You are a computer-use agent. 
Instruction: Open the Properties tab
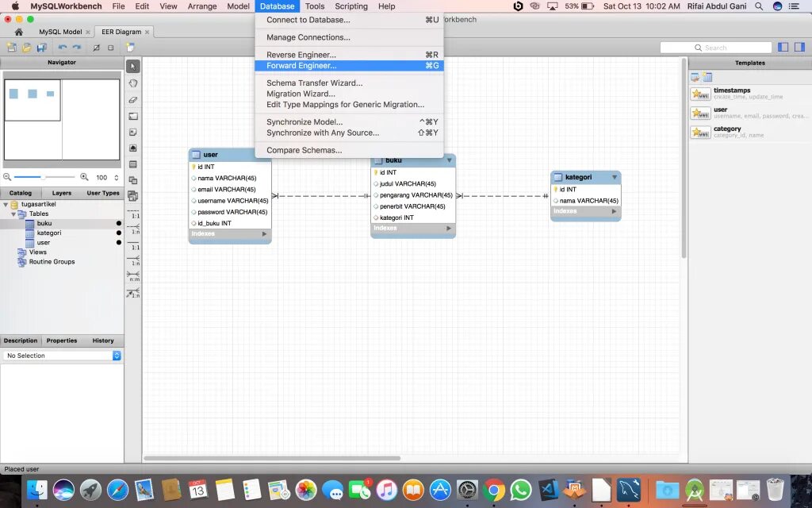tap(62, 341)
